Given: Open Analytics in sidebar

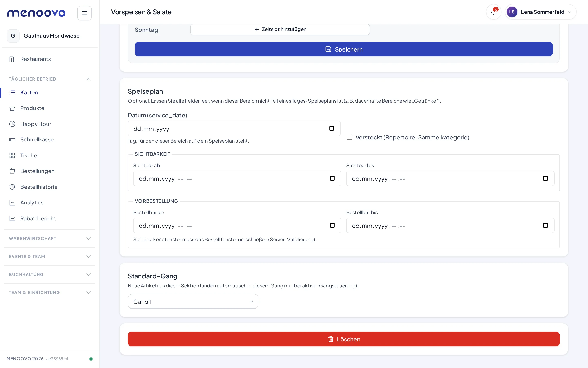Looking at the screenshot, I should (50, 202).
